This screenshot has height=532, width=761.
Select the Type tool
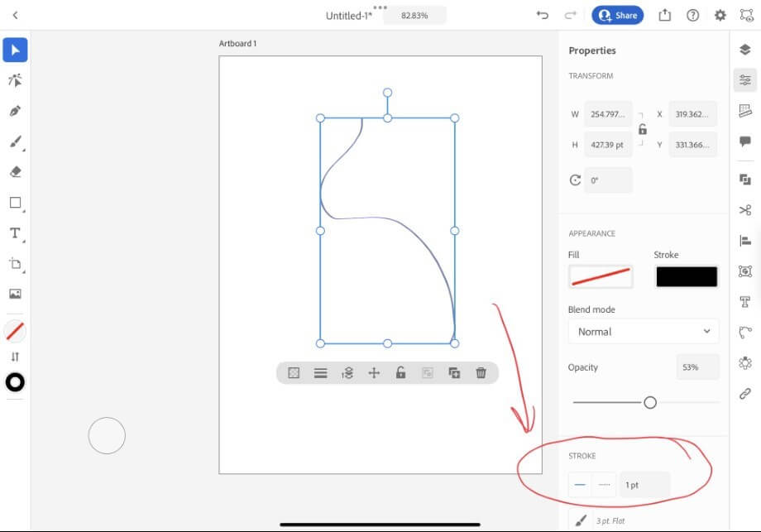pyautogui.click(x=15, y=233)
